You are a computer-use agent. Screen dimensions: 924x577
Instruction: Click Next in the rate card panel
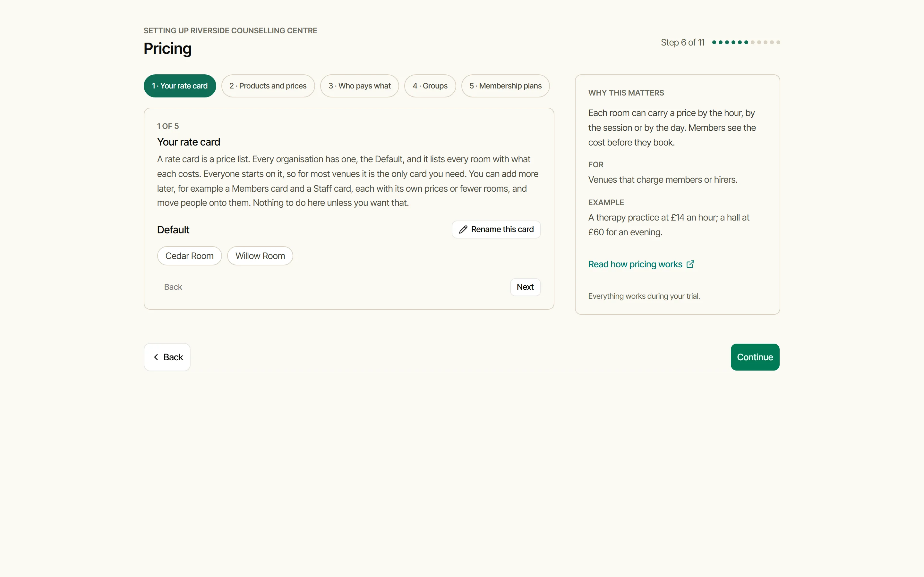(525, 287)
